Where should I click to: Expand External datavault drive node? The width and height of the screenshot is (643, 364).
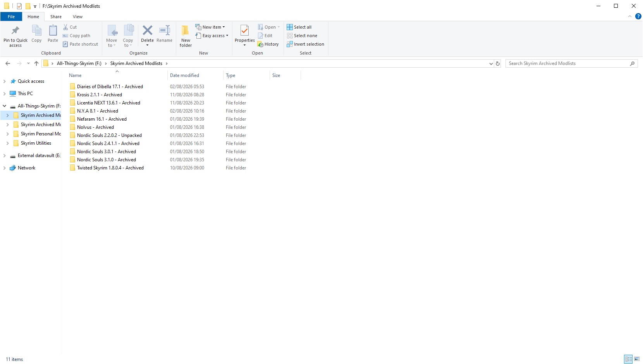(4, 156)
